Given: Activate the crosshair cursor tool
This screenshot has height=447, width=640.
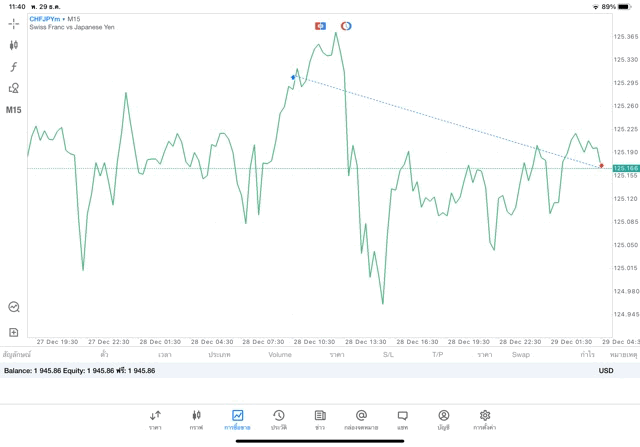Looking at the screenshot, I should point(14,22).
